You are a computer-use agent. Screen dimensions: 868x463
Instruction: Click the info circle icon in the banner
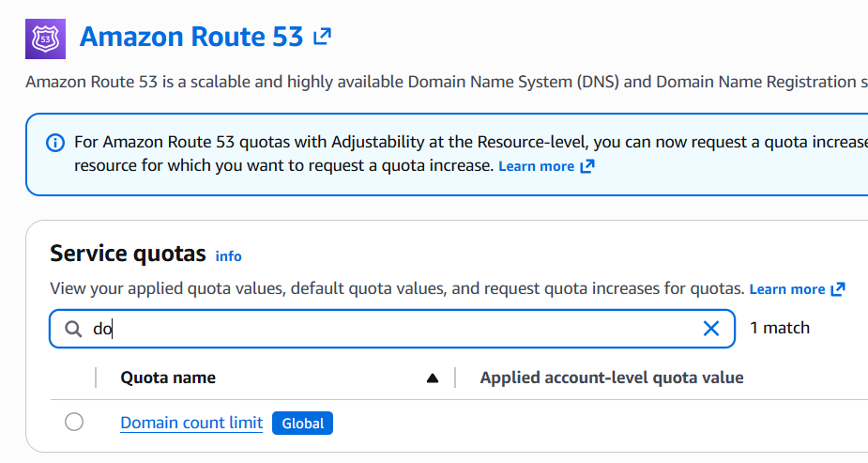[55, 143]
